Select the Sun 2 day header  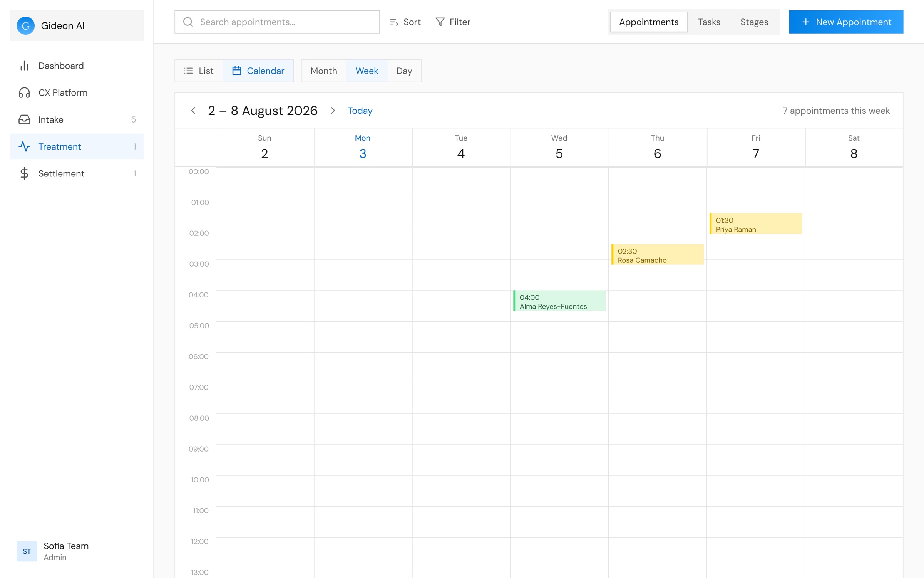pyautogui.click(x=264, y=148)
